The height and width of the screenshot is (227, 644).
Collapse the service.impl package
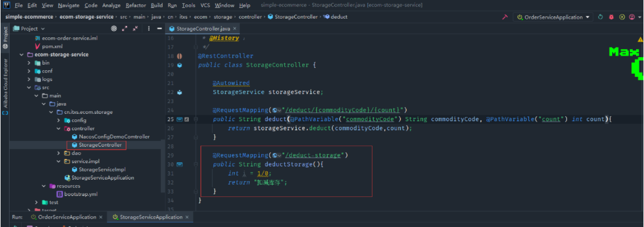[x=58, y=161]
